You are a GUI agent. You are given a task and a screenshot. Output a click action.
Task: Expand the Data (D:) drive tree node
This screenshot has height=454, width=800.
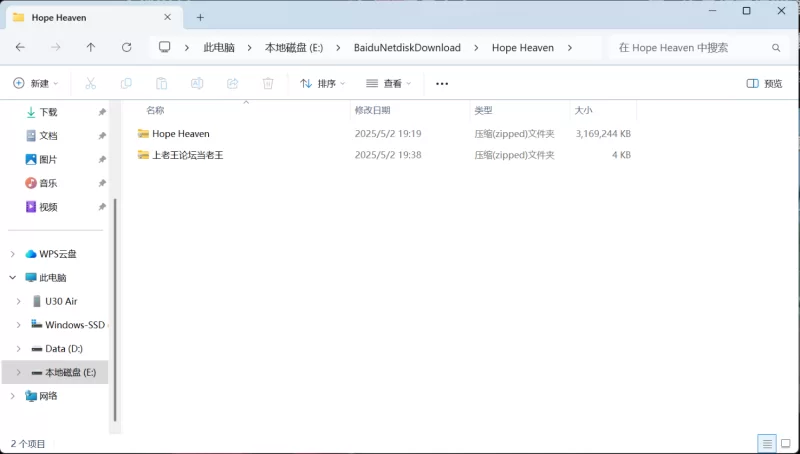click(19, 349)
